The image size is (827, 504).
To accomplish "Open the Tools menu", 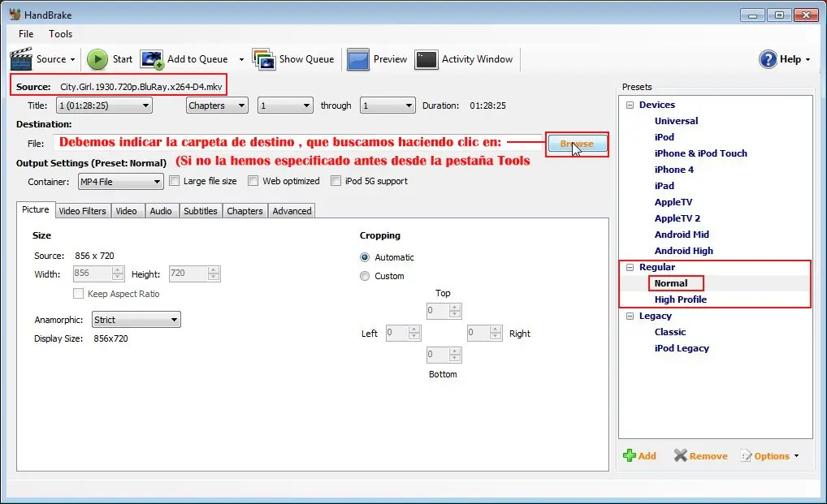I will pos(61,34).
